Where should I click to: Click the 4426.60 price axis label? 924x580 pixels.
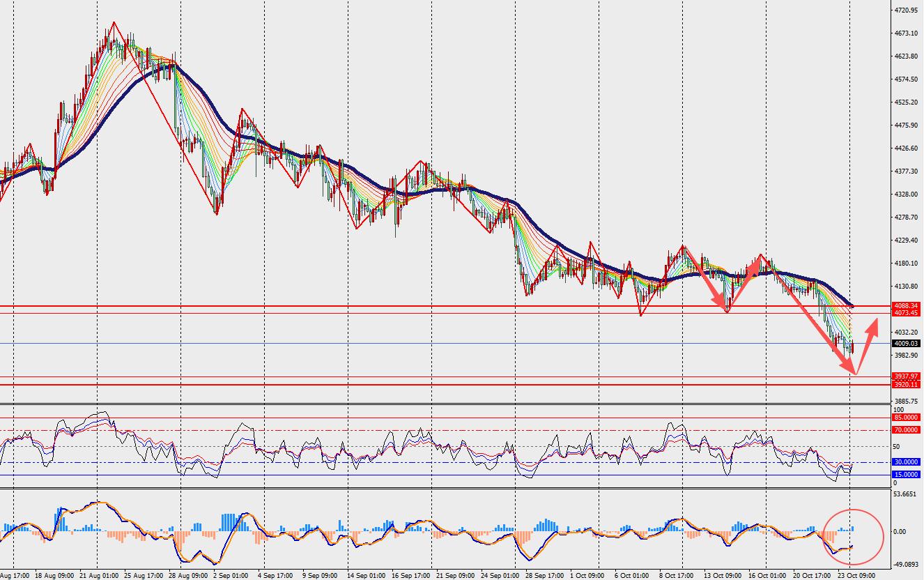point(907,148)
